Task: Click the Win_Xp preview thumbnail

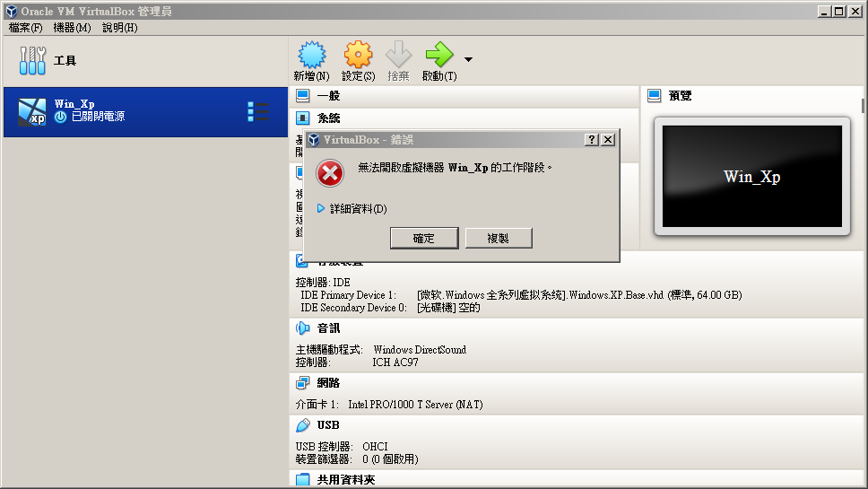Action: (751, 176)
